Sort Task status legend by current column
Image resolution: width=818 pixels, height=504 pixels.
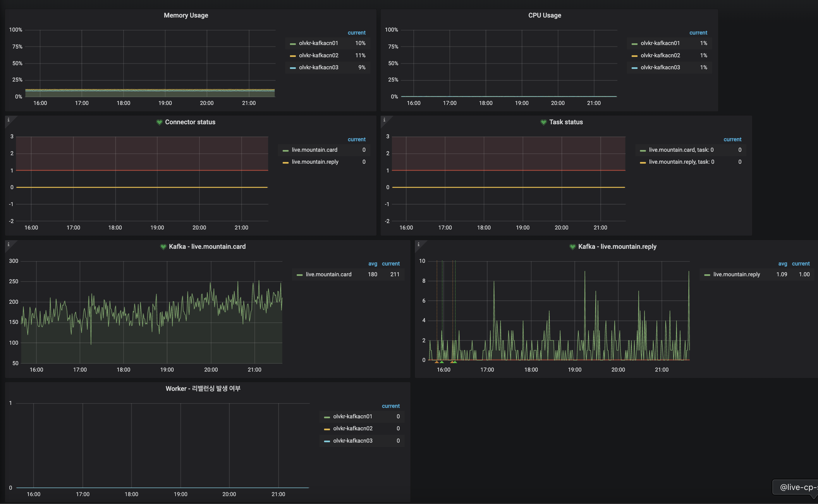[x=732, y=139]
